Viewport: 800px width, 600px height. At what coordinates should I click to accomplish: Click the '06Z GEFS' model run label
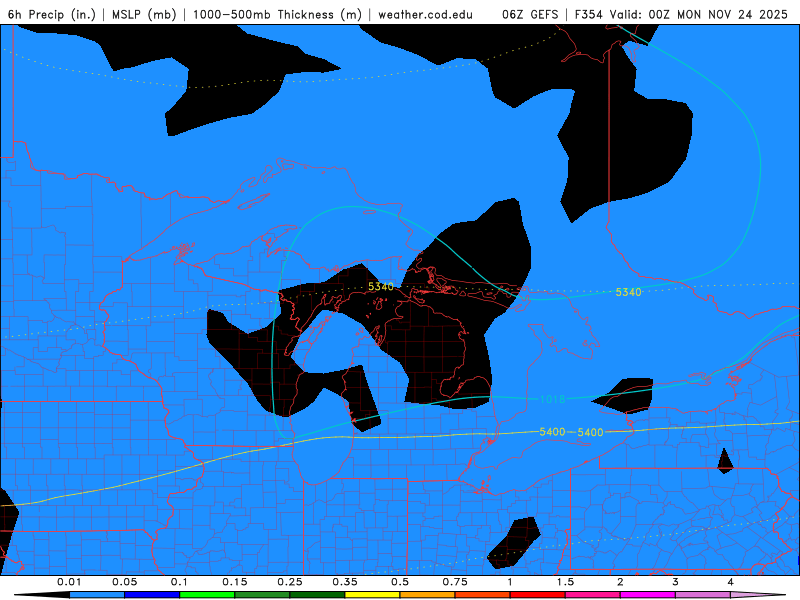click(530, 14)
